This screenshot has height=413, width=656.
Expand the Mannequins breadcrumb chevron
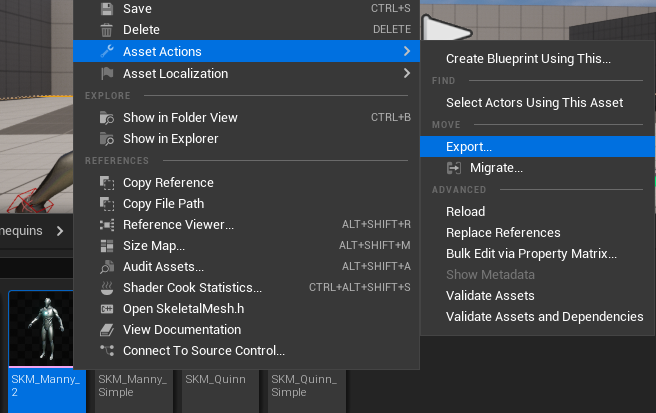click(x=60, y=231)
